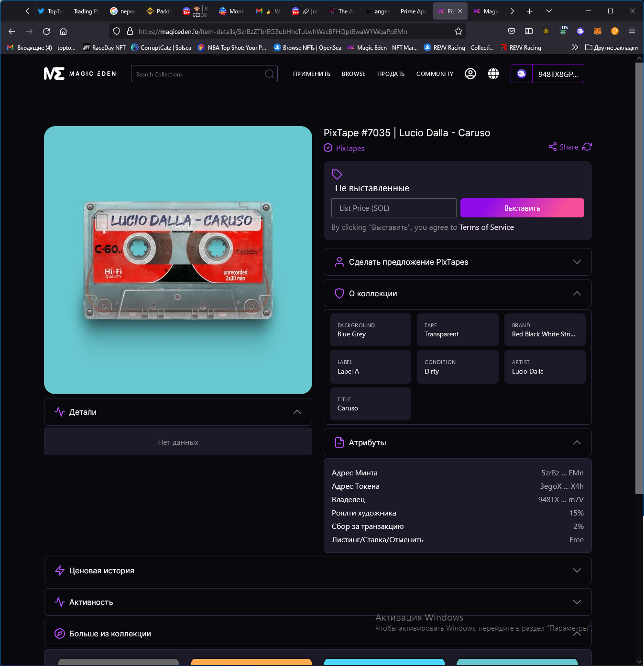The height and width of the screenshot is (666, 644).
Task: Open RaceDay NFT bookmark
Action: click(x=104, y=48)
